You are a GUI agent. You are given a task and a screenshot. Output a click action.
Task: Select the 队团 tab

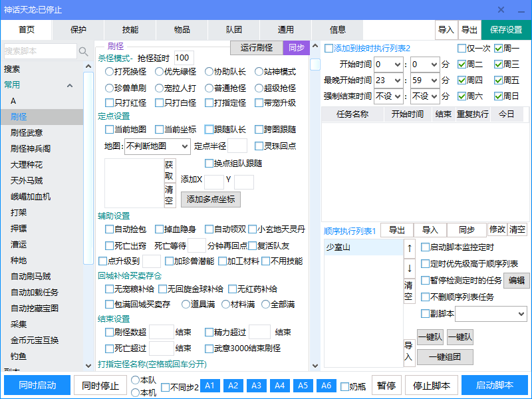pyautogui.click(x=234, y=30)
